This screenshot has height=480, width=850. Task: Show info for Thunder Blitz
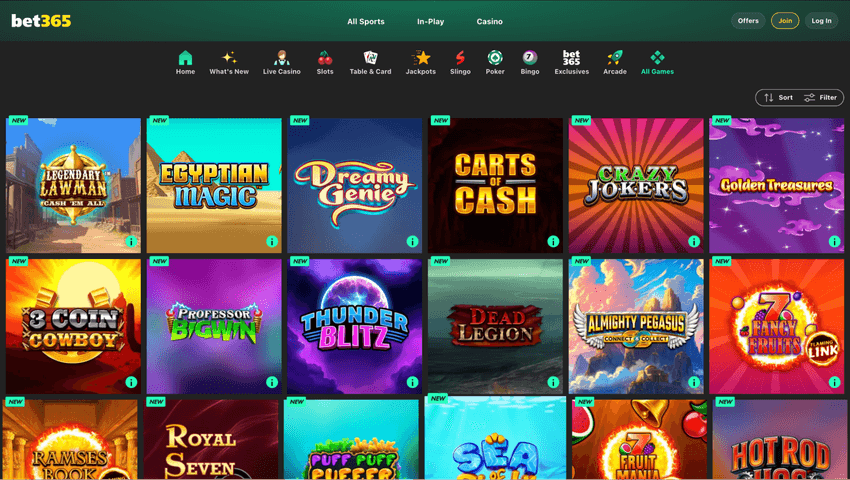pyautogui.click(x=413, y=382)
